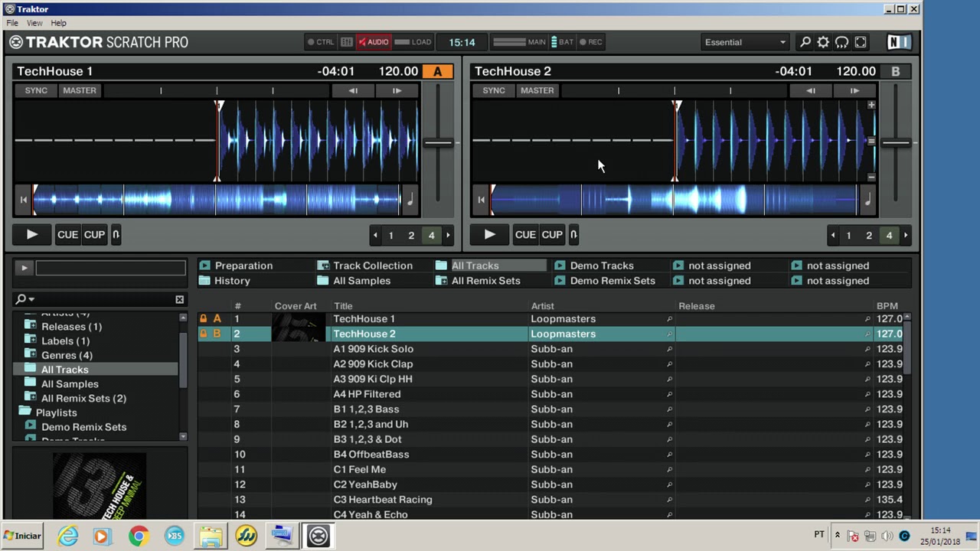Adjust the deck A tempo fader
The width and height of the screenshot is (980, 551).
point(438,142)
